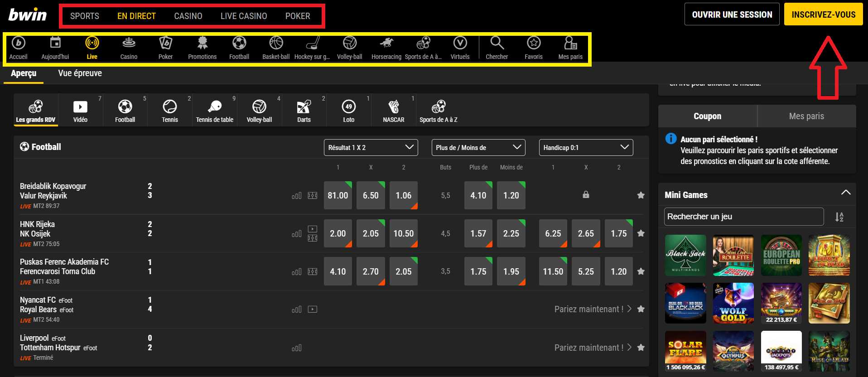Open statistics icon for Breidablik Kopavogur match
868x377 pixels.
[x=297, y=196]
